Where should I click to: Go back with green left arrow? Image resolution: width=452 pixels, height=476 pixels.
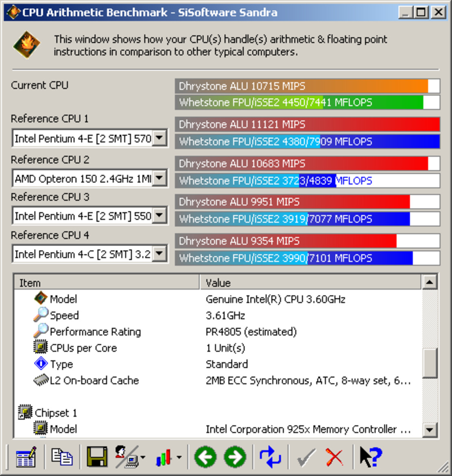pos(205,456)
